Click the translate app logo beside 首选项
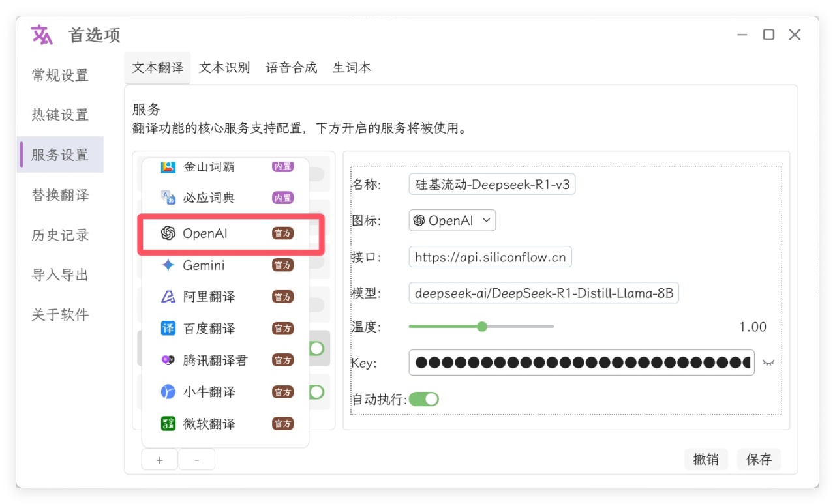Viewport: 835px width, 504px height. [42, 35]
